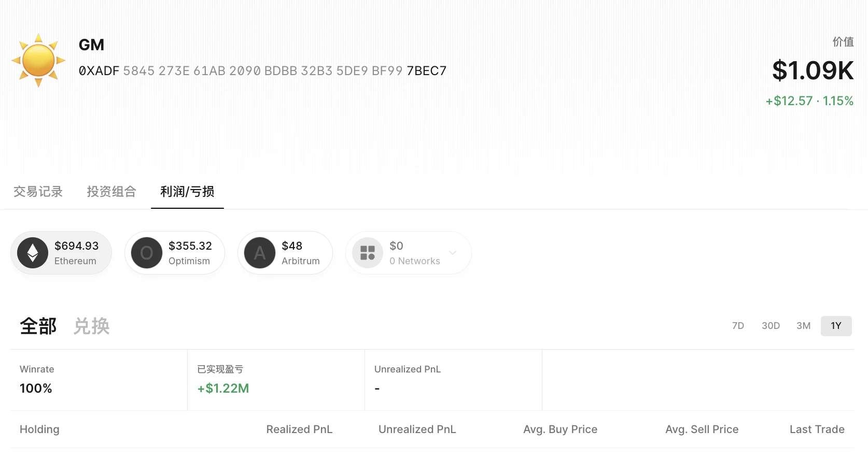Open the 投资组合 tab
Image resolution: width=868 pixels, height=460 pixels.
(111, 192)
